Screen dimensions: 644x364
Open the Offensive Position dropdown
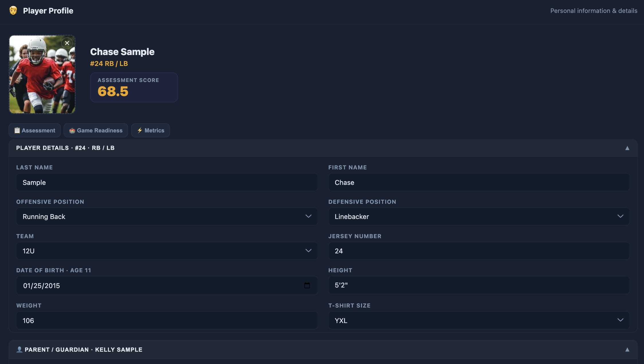pyautogui.click(x=167, y=216)
